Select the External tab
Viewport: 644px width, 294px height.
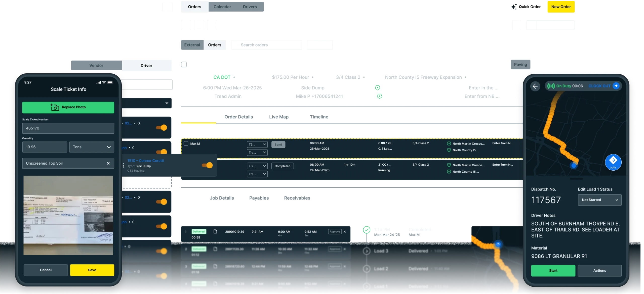(x=192, y=45)
